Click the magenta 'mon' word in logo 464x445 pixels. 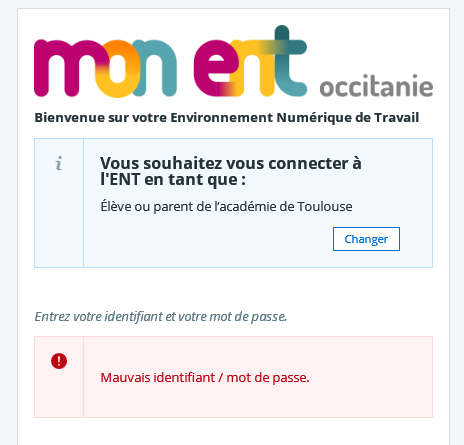(x=105, y=68)
